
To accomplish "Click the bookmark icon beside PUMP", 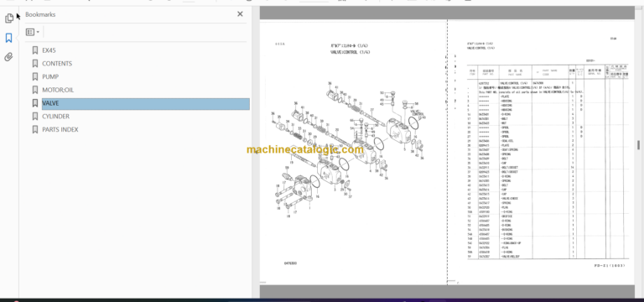I will point(35,77).
